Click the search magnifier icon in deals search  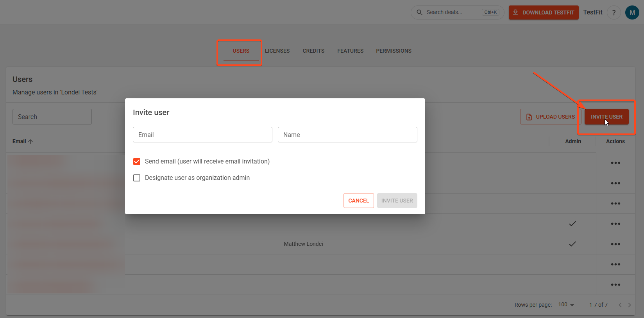(419, 12)
